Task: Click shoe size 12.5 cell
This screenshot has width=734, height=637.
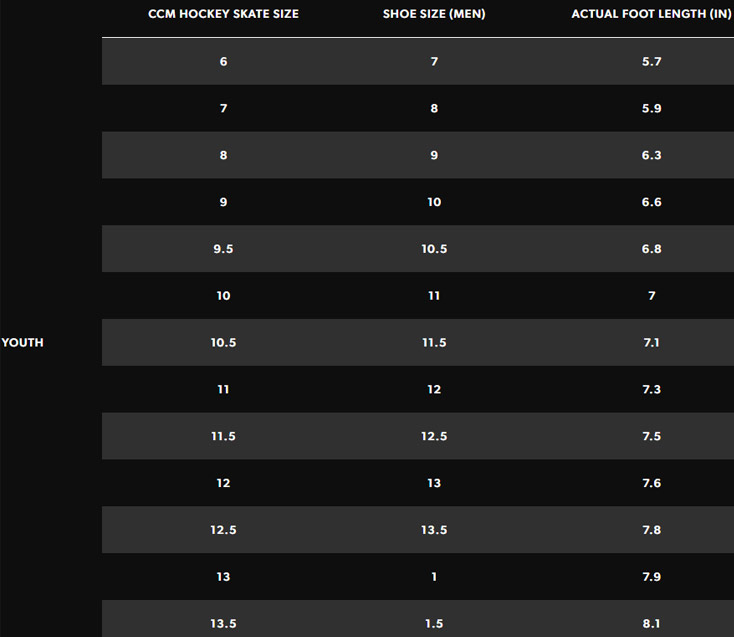Action: coord(434,436)
